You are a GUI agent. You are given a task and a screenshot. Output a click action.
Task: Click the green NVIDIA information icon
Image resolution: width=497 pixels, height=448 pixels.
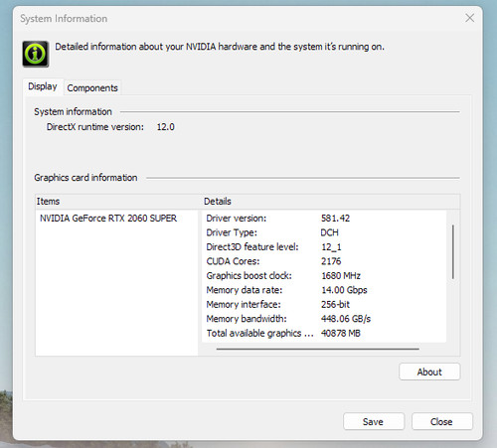(36, 54)
